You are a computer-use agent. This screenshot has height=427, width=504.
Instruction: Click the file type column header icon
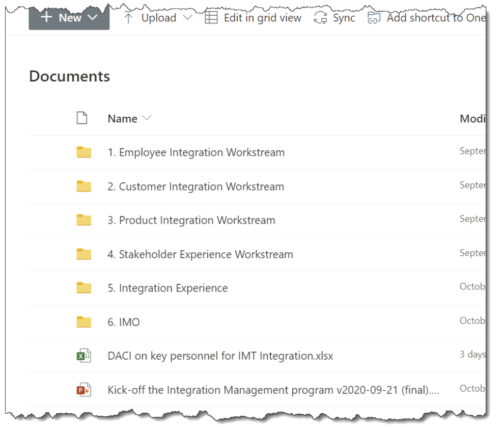click(81, 119)
